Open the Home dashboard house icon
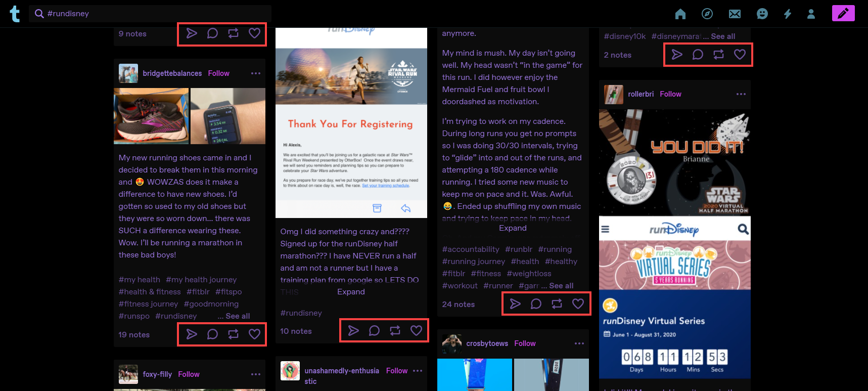This screenshot has height=391, width=868. point(680,14)
